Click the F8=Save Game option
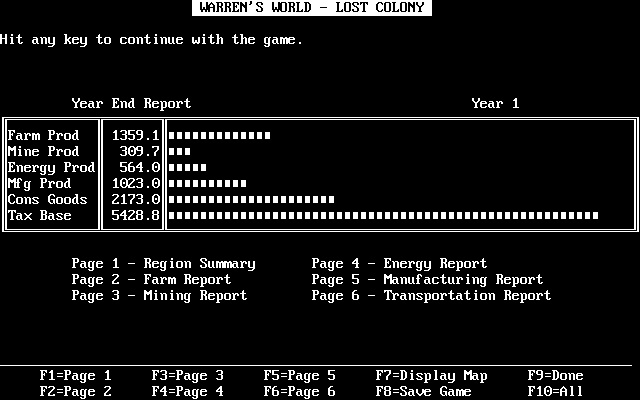 [x=424, y=391]
